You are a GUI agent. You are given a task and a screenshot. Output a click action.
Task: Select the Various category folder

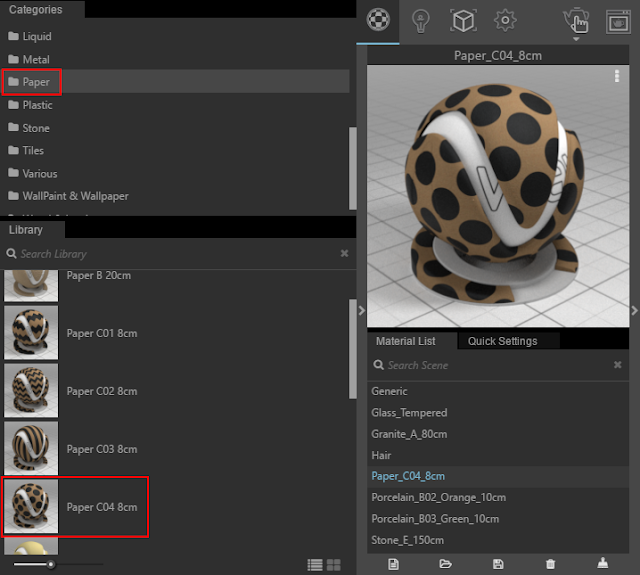click(175, 174)
